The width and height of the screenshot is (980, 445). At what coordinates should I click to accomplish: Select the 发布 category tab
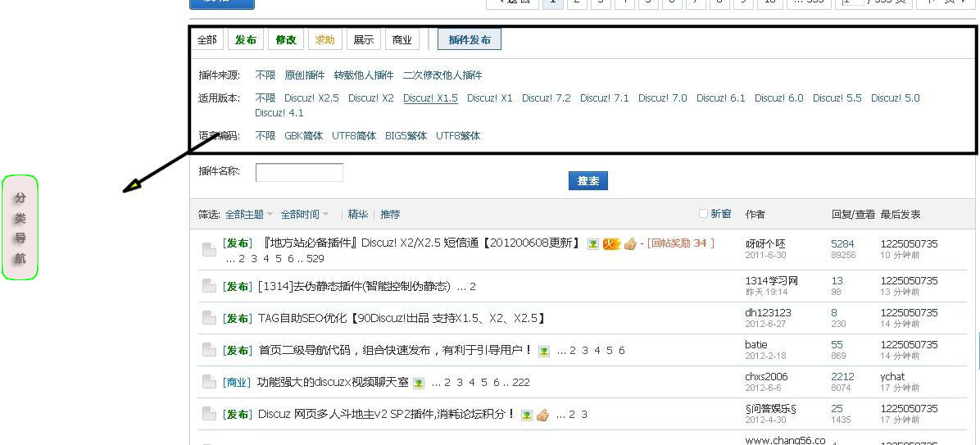pos(246,40)
